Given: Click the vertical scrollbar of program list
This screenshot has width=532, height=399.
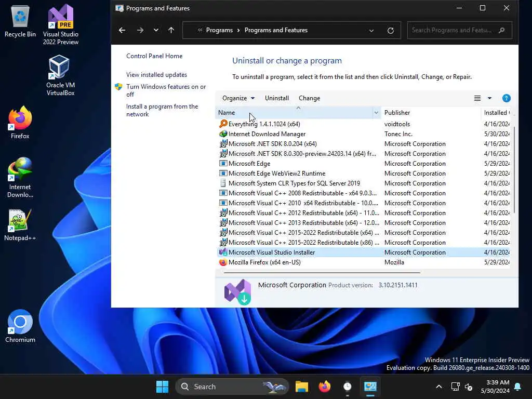Looking at the screenshot, I should tap(514, 170).
